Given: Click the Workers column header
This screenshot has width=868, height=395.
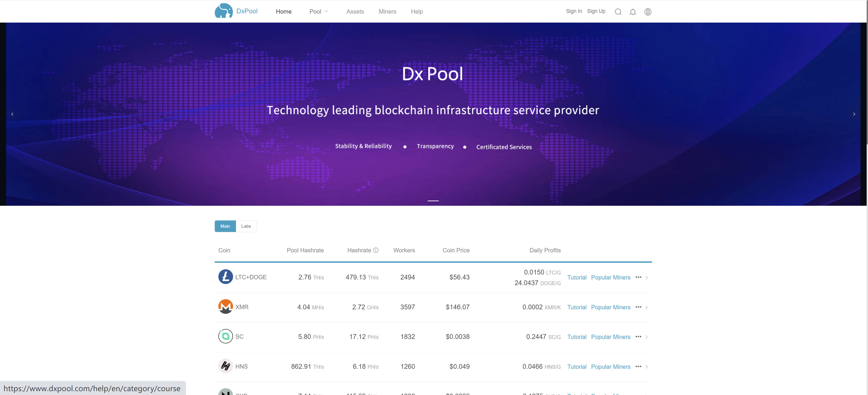Looking at the screenshot, I should (x=404, y=250).
